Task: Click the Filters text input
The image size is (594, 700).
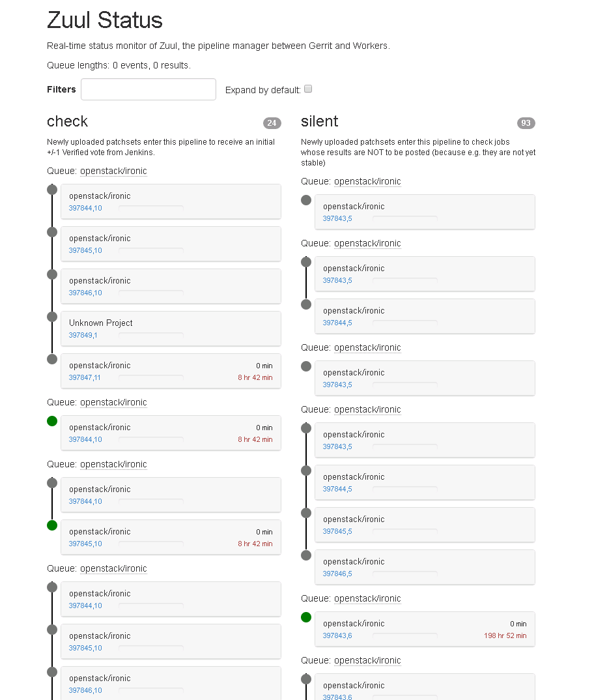Action: [x=148, y=89]
